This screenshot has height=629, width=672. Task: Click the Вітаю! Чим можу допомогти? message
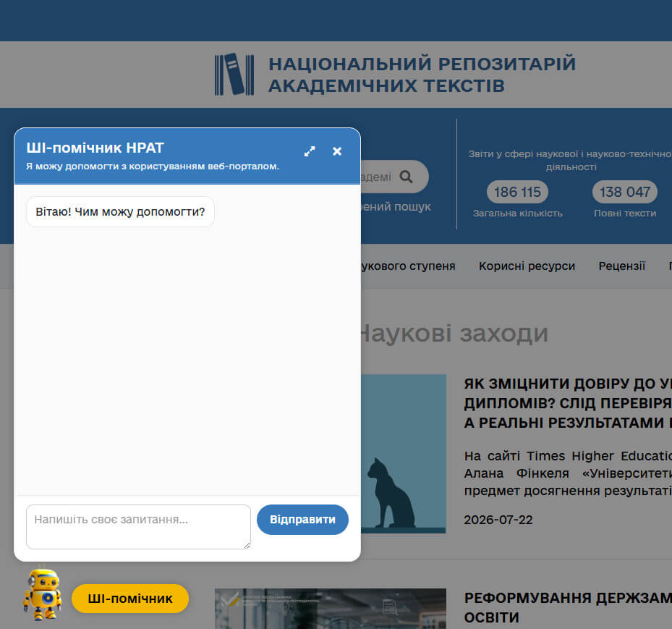120,212
